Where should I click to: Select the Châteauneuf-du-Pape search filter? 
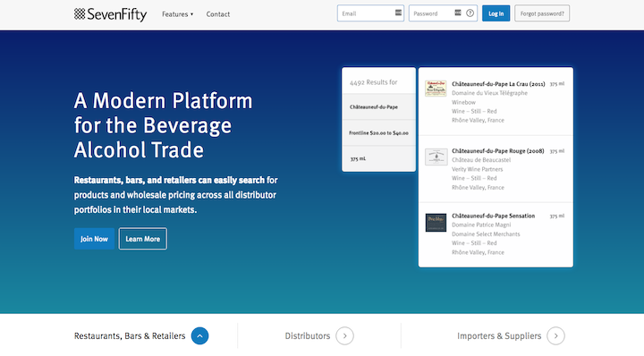tap(378, 106)
